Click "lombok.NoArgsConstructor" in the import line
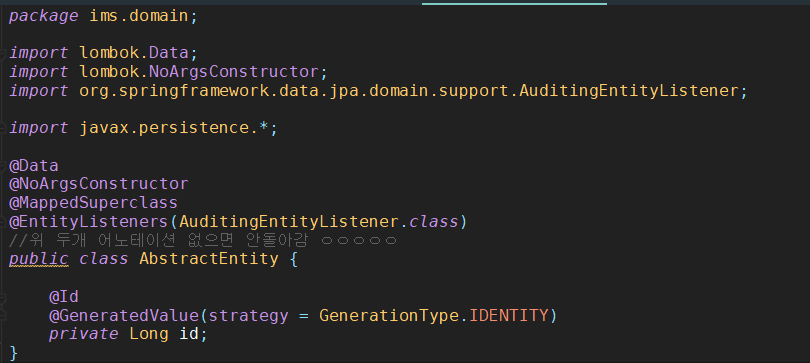Image resolution: width=810 pixels, height=363 pixels. (198, 71)
